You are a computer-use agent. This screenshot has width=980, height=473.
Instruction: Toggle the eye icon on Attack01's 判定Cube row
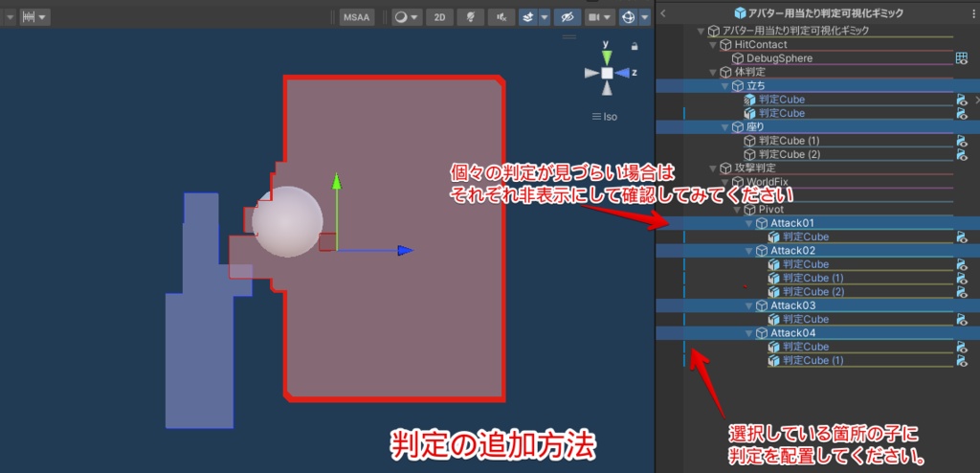tap(962, 237)
